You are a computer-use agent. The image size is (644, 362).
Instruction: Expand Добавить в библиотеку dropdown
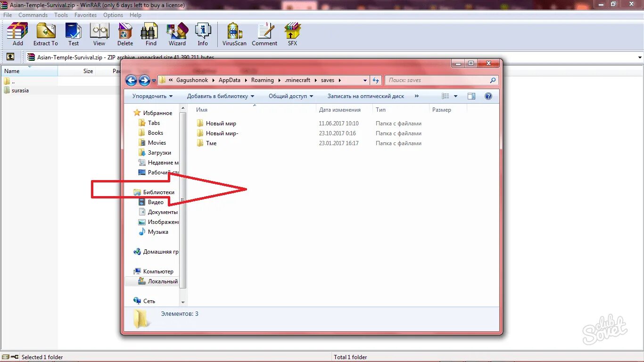coord(221,96)
